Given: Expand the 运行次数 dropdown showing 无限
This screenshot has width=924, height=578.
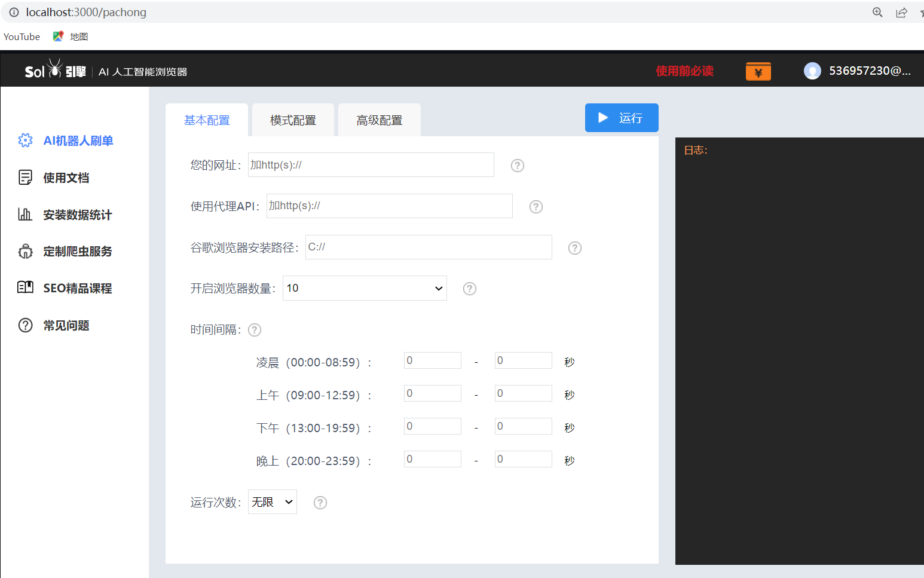Looking at the screenshot, I should coord(273,502).
